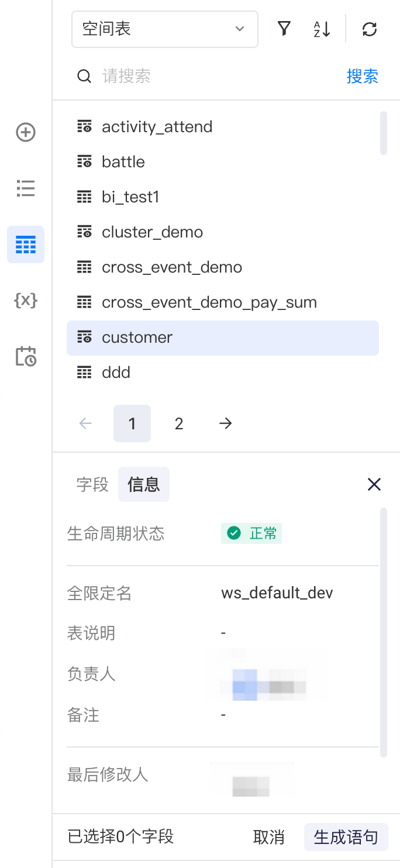Screen dimensions: 400x868
Task: Open the 空间表 dropdown
Action: [165, 29]
